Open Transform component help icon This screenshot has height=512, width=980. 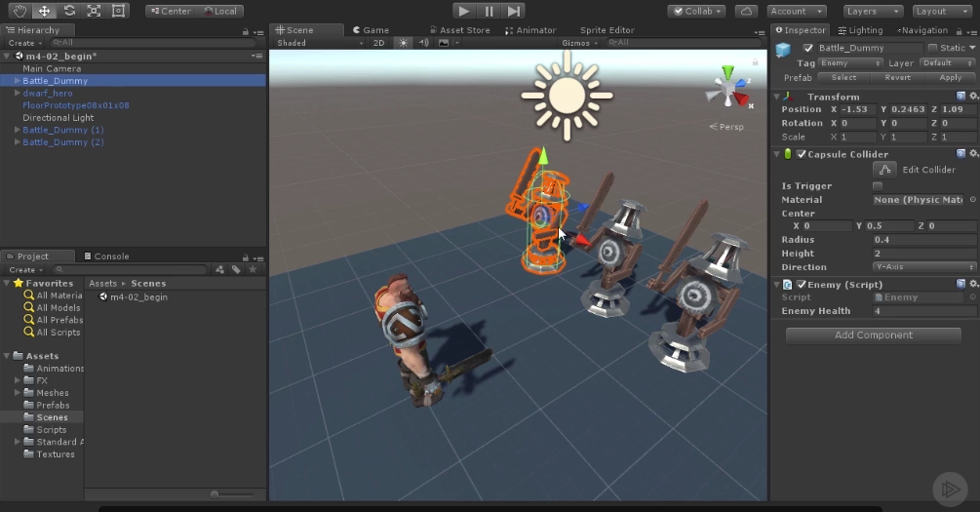960,97
